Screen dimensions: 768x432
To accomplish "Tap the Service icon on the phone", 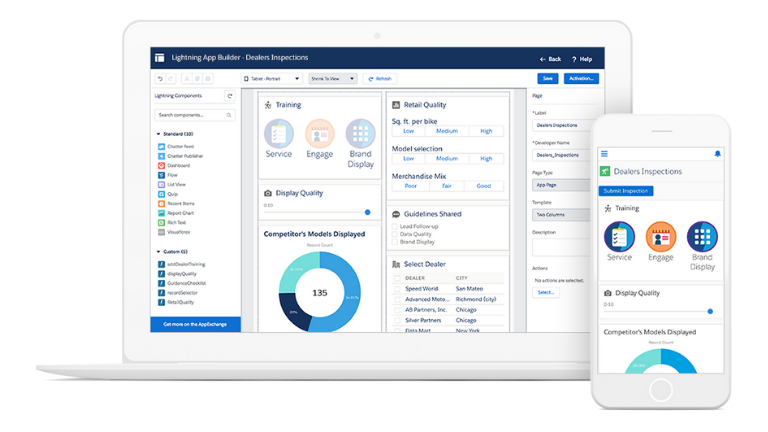I will pyautogui.click(x=619, y=237).
